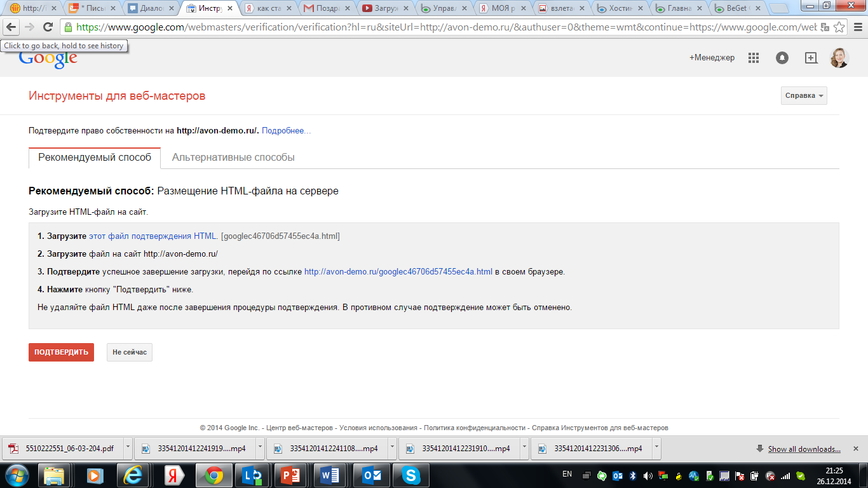Click the volume speaker tray icon
This screenshot has height=488, width=868.
click(648, 475)
